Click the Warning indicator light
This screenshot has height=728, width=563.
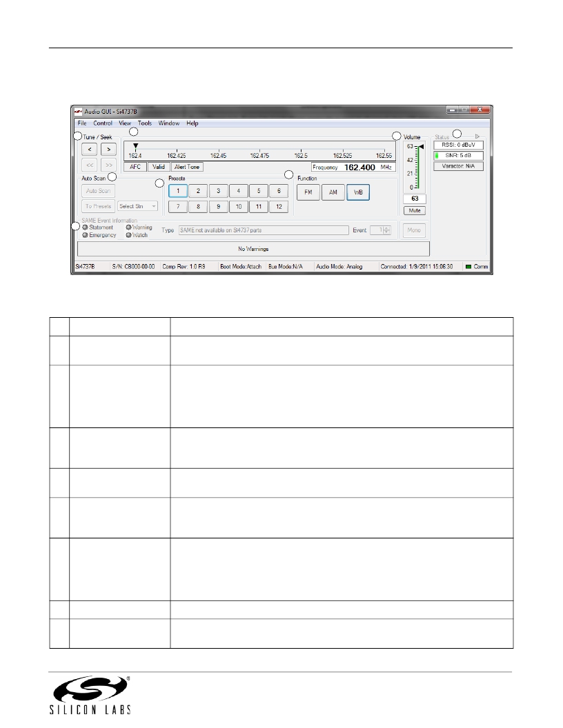coord(128,228)
